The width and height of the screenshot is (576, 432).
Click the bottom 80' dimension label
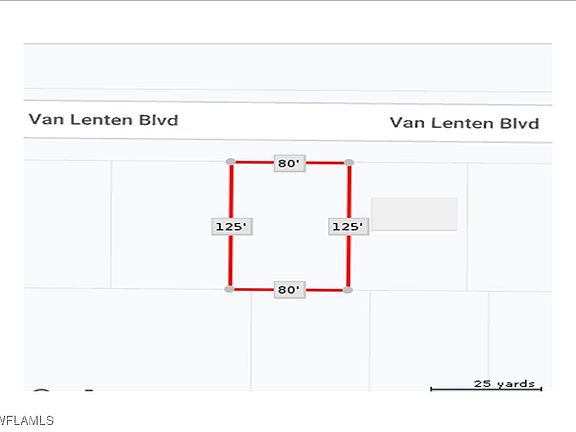pos(289,290)
